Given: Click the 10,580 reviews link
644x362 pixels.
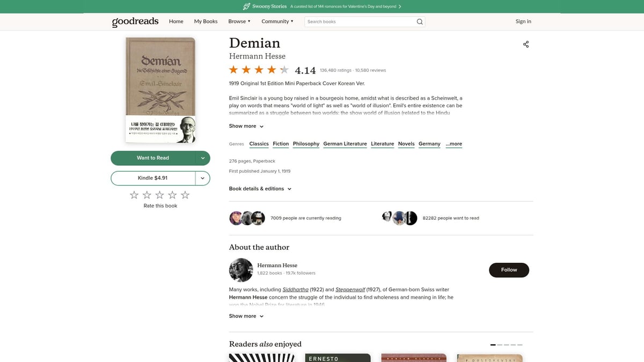Looking at the screenshot, I should (370, 70).
